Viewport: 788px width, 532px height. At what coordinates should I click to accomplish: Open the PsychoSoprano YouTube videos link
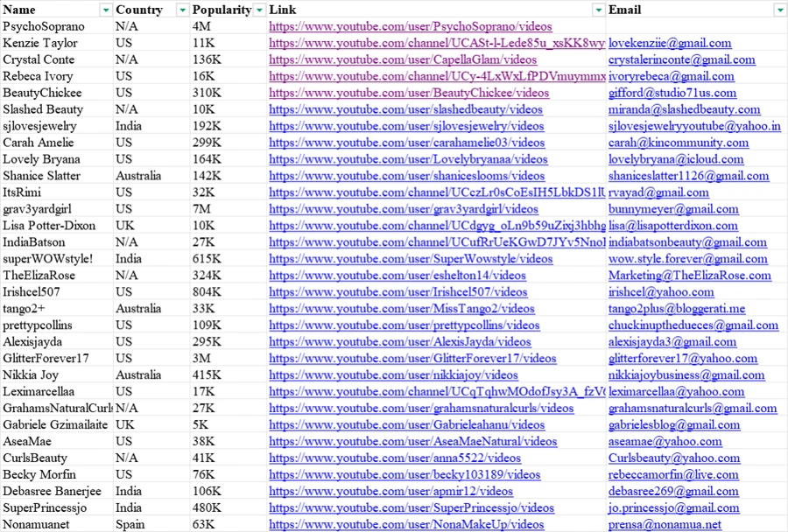(410, 26)
